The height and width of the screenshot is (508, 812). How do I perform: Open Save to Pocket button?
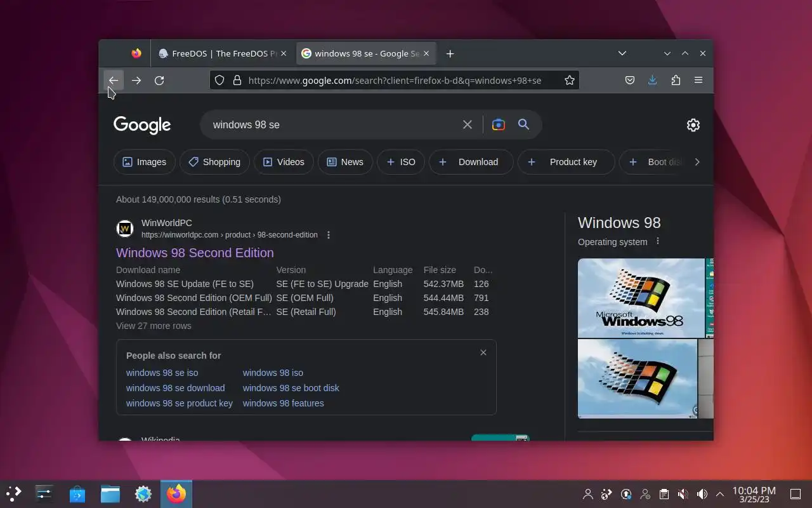[x=630, y=81]
